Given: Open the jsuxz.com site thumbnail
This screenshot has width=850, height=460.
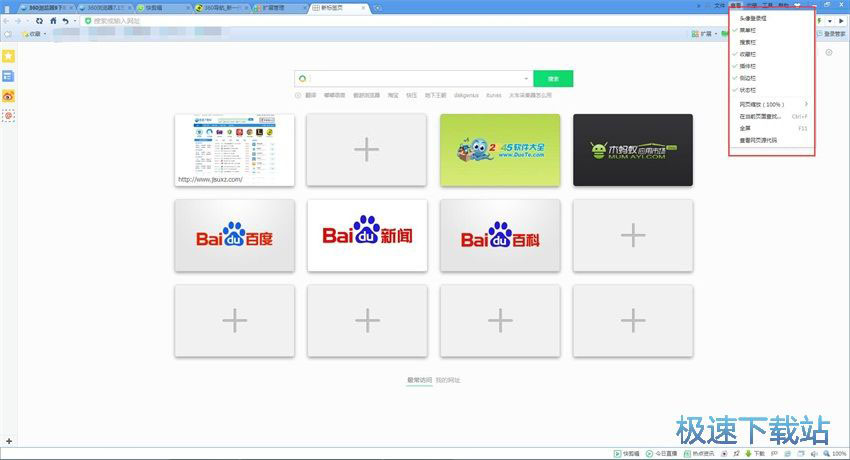Looking at the screenshot, I should 235,150.
